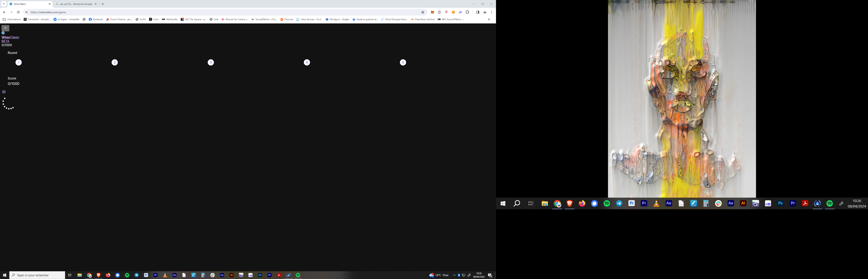The height and width of the screenshot is (279, 868).
Task: View site information icon in address bar
Action: click(x=26, y=12)
